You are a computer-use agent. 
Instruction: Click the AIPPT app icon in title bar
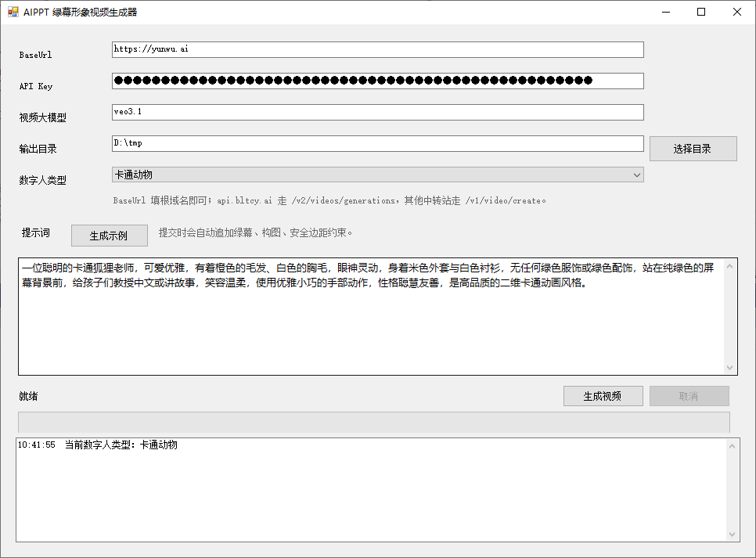tap(13, 12)
